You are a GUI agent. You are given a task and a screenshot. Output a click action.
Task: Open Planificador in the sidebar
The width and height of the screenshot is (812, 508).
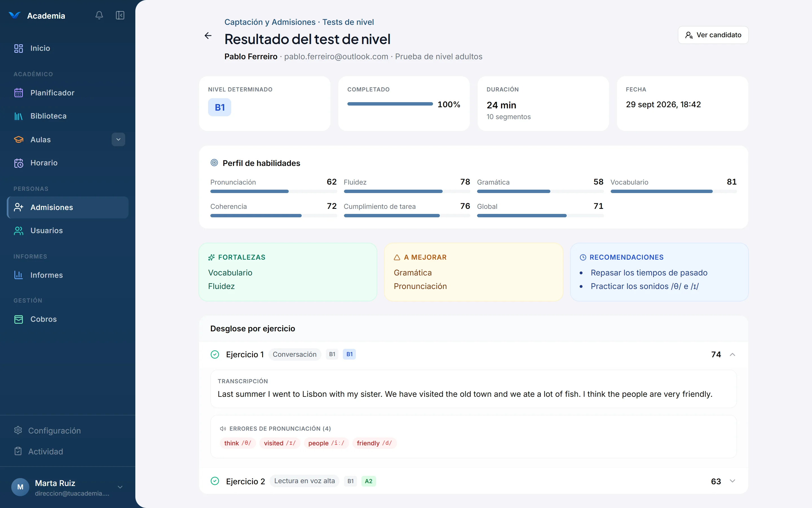pyautogui.click(x=68, y=93)
